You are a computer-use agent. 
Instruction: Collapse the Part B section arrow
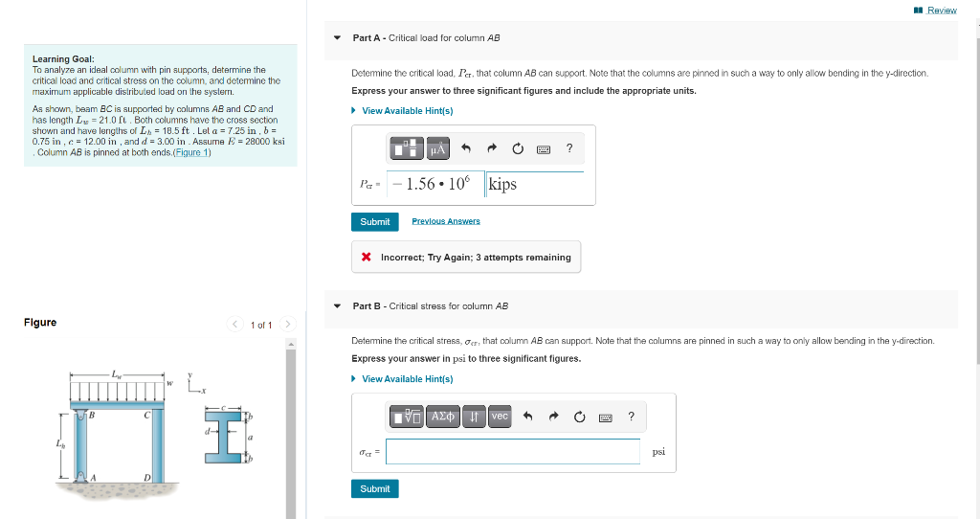(338, 306)
